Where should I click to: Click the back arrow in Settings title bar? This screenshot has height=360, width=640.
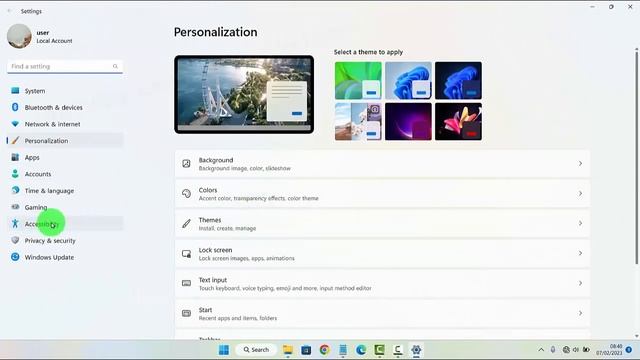[x=9, y=11]
